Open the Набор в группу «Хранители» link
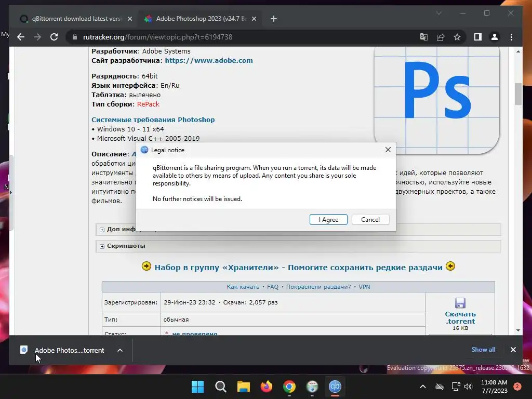The width and height of the screenshot is (532, 399). point(298,268)
